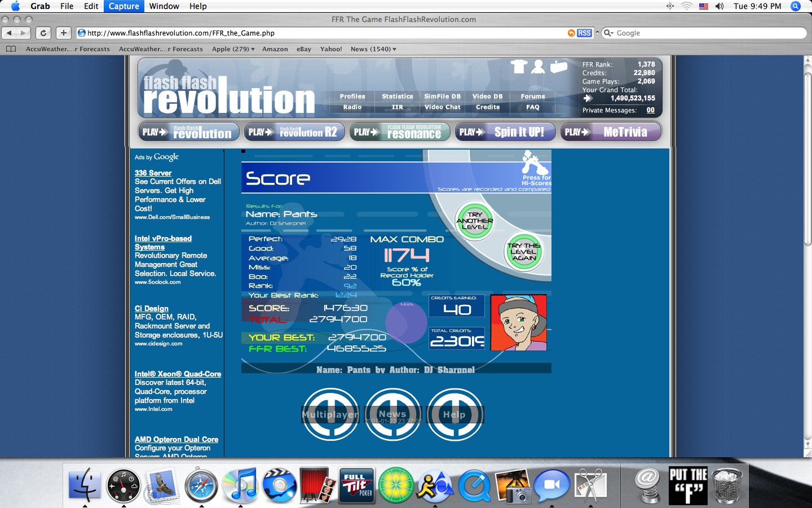Image resolution: width=812 pixels, height=508 pixels.
Task: Open the Help round icon
Action: point(455,414)
